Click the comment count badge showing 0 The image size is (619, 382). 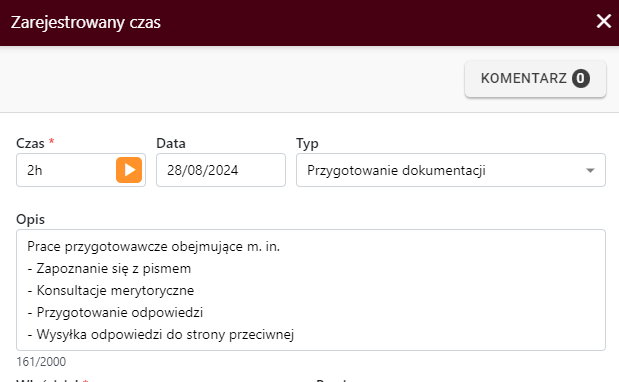(581, 79)
